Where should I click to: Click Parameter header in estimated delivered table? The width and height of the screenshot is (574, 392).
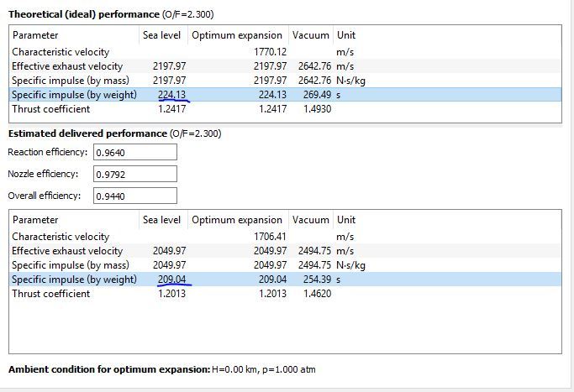(74, 220)
